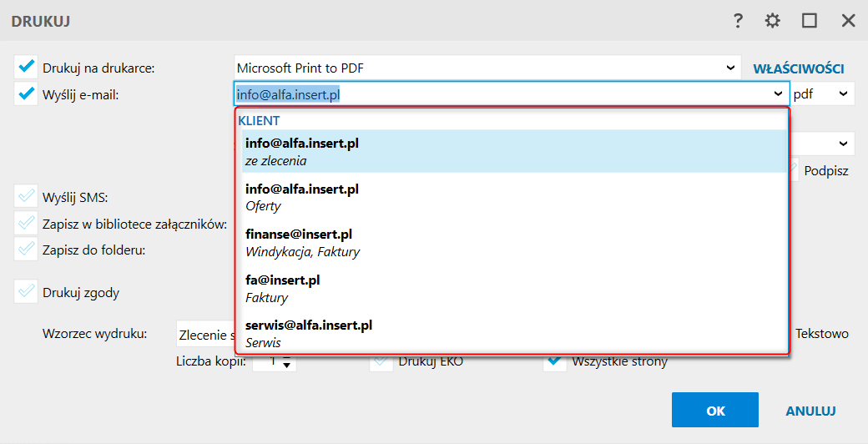
Task: Open the Wzorzec wydruku combo box
Action: click(x=206, y=335)
